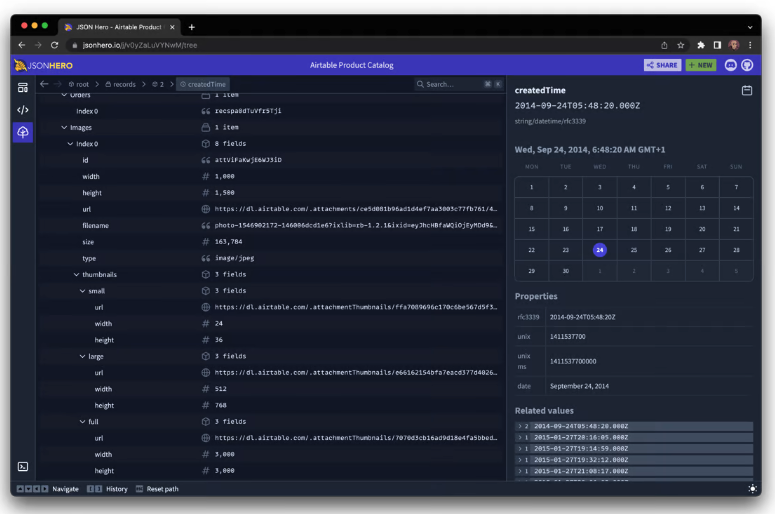Click the hash icon on size row

(x=206, y=242)
